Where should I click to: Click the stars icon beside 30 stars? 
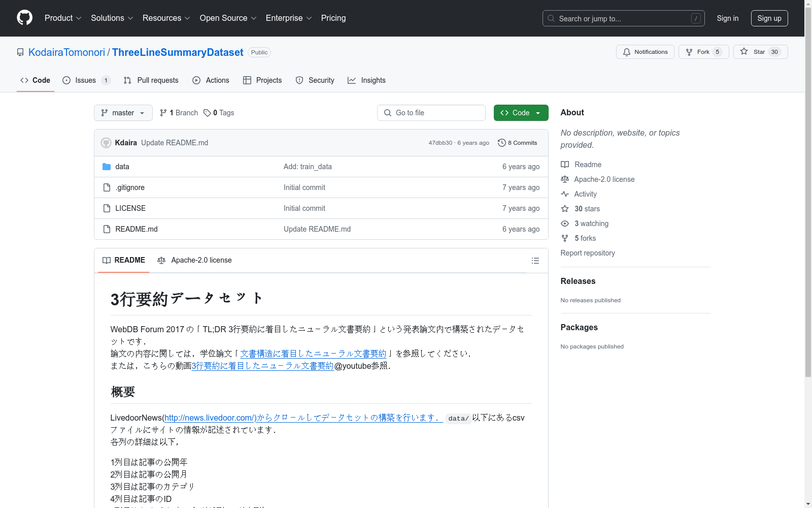[x=565, y=209]
